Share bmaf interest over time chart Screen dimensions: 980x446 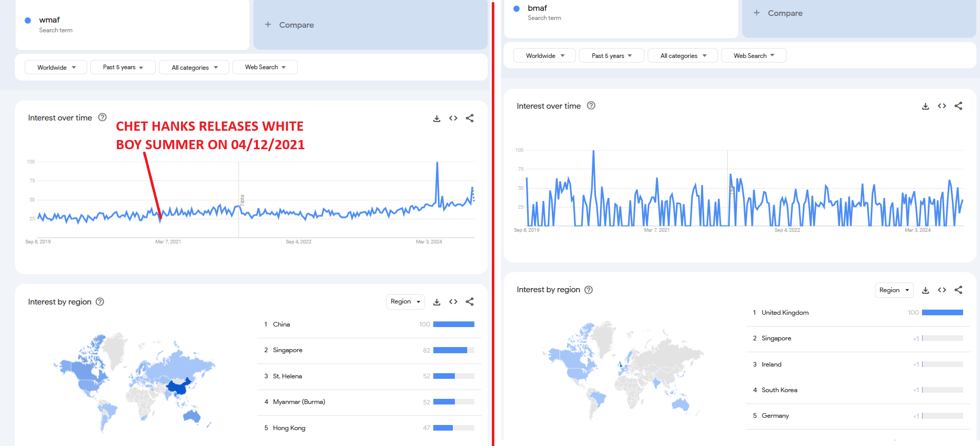(x=958, y=106)
